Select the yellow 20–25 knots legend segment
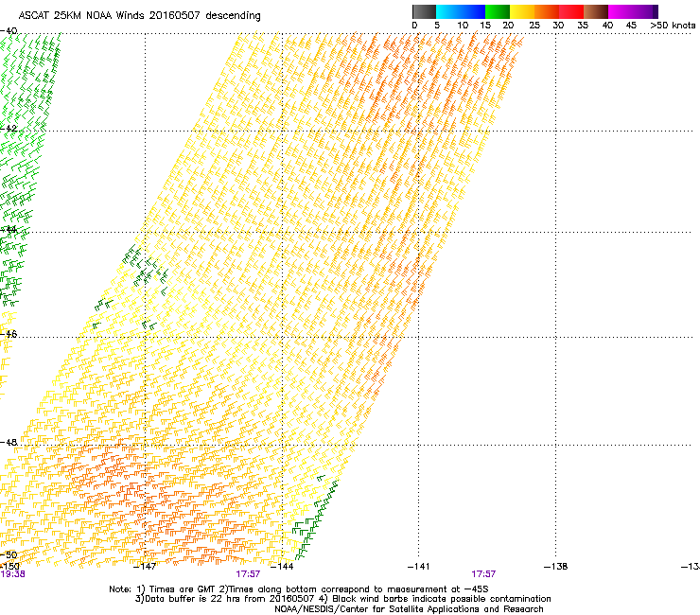Screen dimensions: 700x615 coord(522,11)
